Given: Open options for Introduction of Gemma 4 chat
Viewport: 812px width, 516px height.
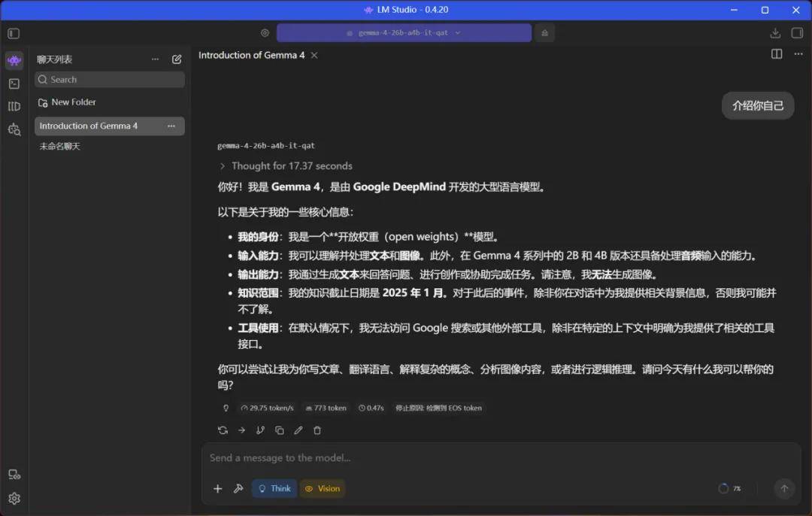Looking at the screenshot, I should pyautogui.click(x=171, y=126).
